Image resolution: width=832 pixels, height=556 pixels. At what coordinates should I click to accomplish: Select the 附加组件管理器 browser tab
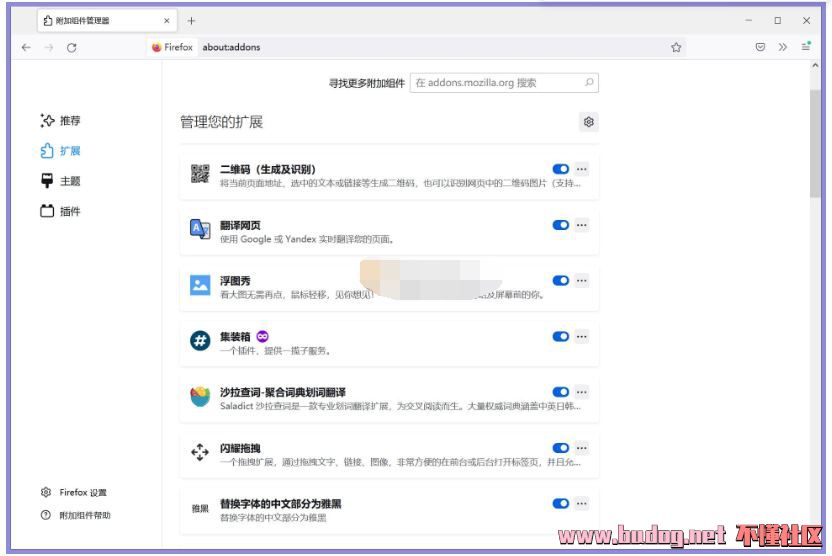click(107, 21)
